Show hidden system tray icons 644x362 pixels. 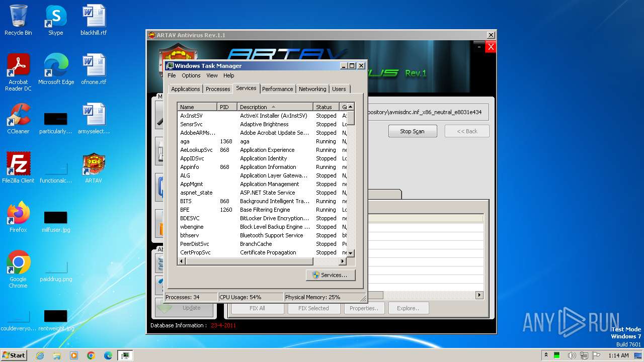pyautogui.click(x=546, y=355)
